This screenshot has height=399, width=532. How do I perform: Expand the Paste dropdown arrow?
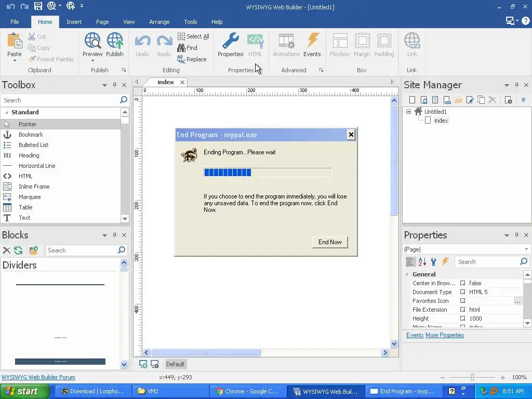pyautogui.click(x=15, y=61)
